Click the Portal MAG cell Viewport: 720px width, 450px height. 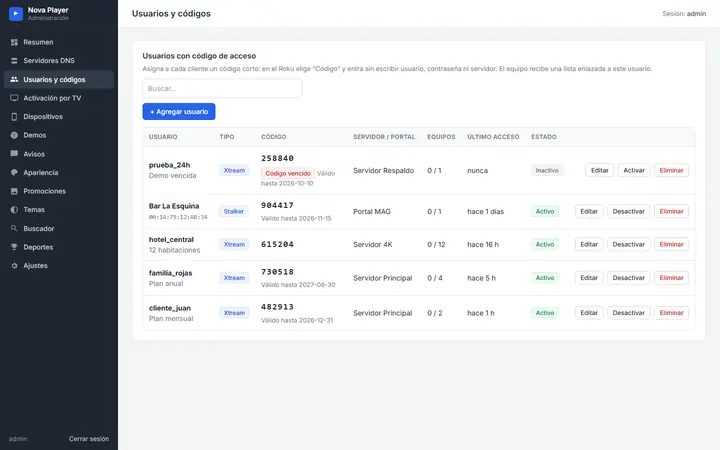(x=372, y=211)
